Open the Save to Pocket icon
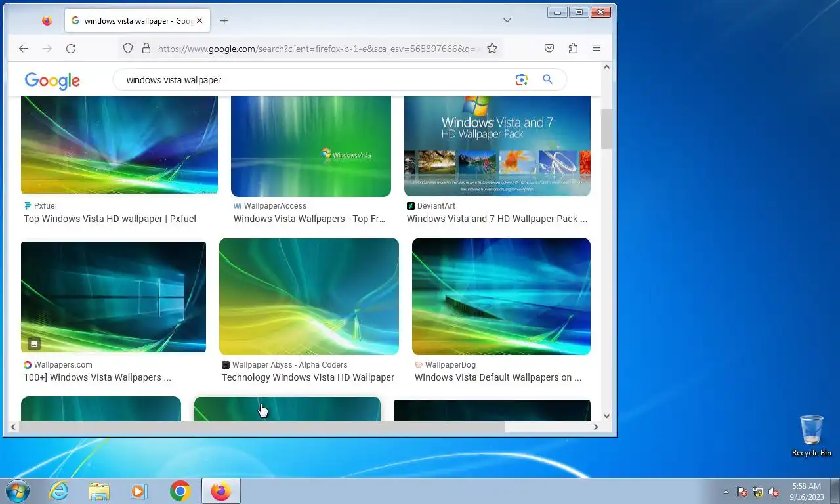Screen dimensions: 840x504 tap(549, 48)
